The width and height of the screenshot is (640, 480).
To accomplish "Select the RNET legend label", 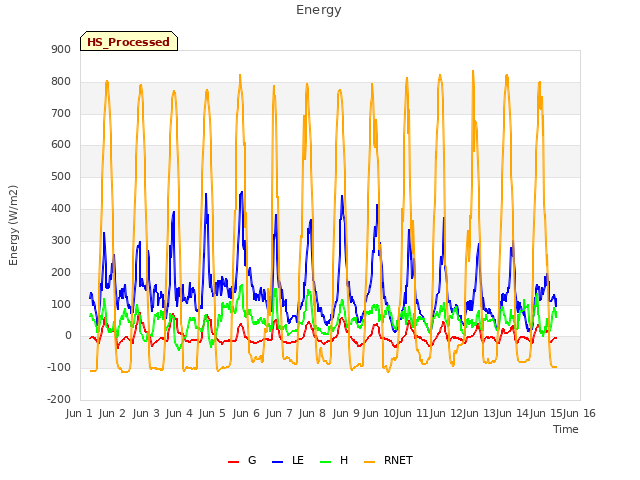I will 398,460.
